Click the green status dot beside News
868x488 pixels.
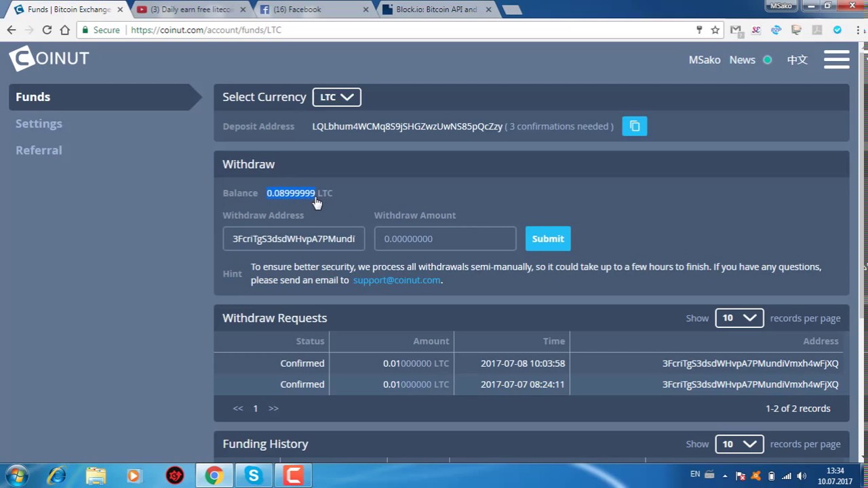(768, 60)
